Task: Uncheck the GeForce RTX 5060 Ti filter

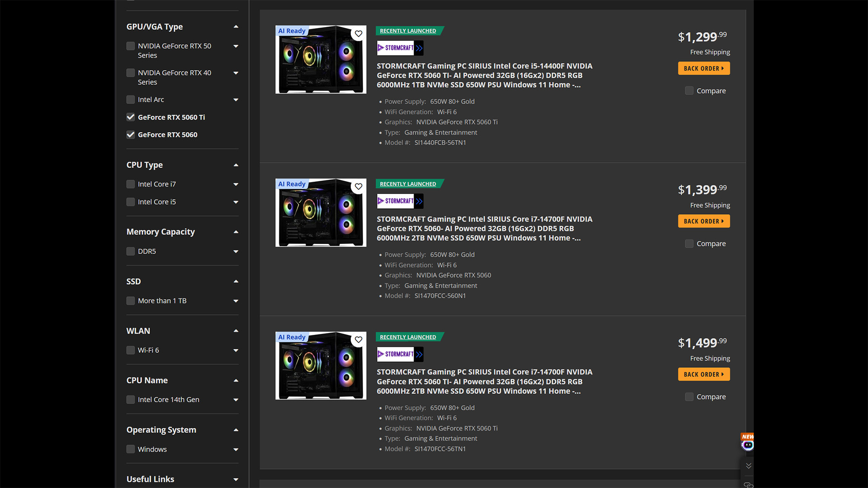Action: (131, 117)
